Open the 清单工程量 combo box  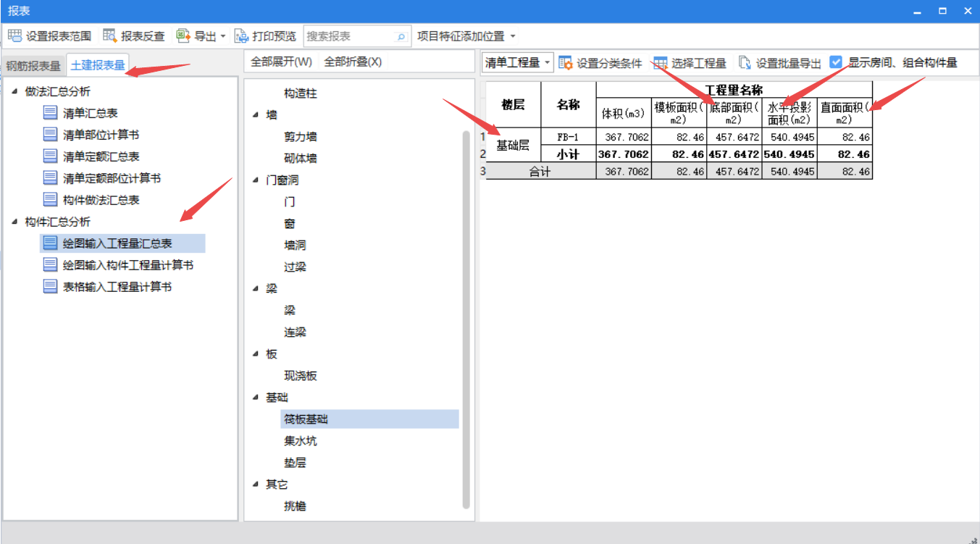point(518,63)
